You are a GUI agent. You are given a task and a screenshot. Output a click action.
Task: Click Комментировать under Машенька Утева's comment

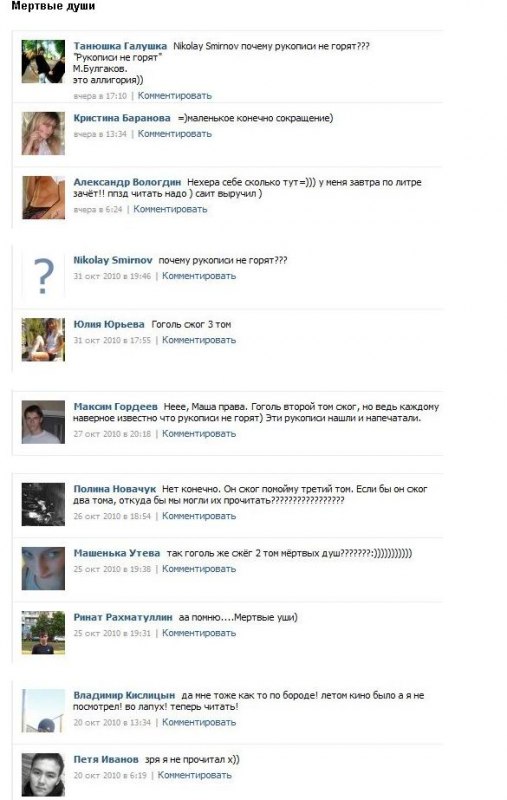[x=199, y=569]
